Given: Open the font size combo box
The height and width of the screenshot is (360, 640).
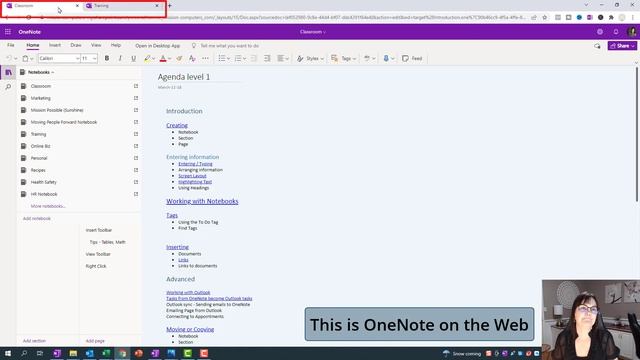Looking at the screenshot, I should click(89, 58).
